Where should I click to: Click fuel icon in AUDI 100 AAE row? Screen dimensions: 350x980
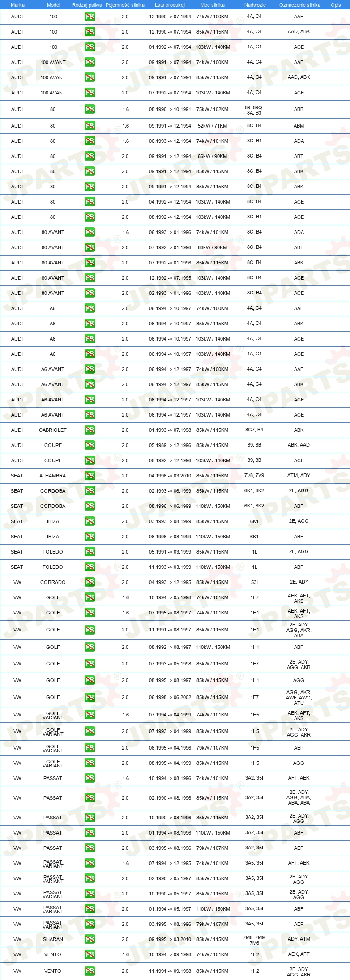pos(90,17)
